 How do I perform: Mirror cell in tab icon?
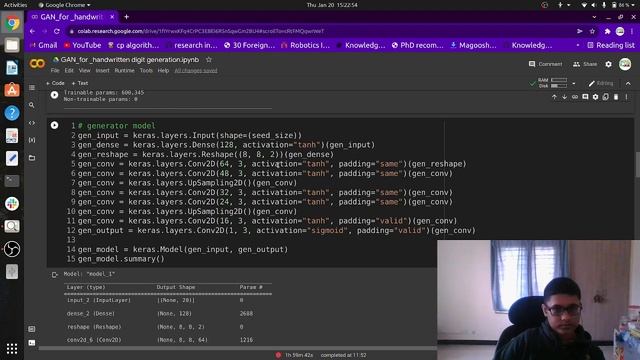pyautogui.click(x=606, y=97)
